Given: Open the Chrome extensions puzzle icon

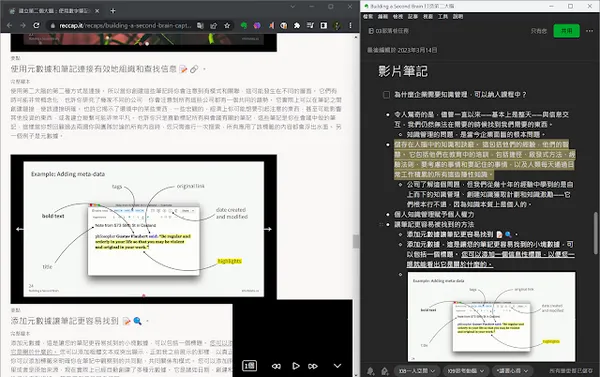Looking at the screenshot, I should point(297,26).
